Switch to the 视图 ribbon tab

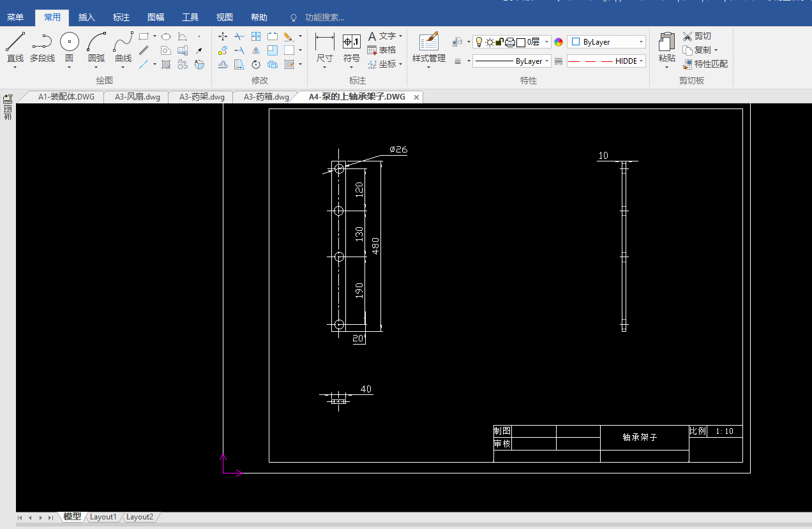225,18
